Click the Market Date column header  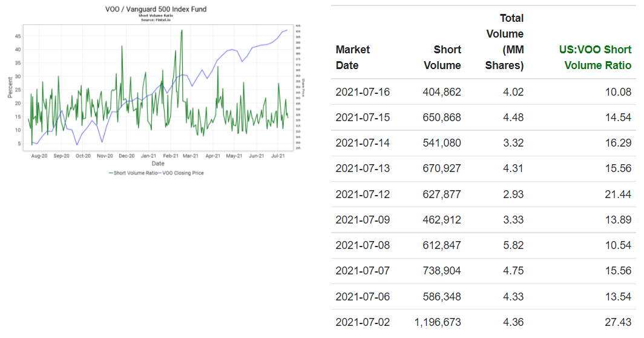[352, 57]
